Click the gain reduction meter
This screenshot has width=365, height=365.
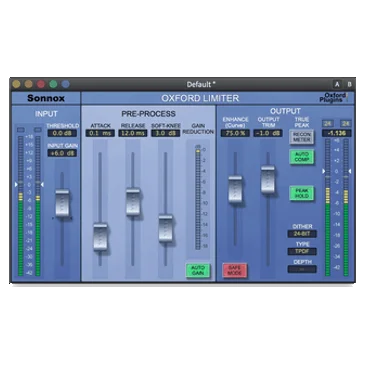(198, 199)
